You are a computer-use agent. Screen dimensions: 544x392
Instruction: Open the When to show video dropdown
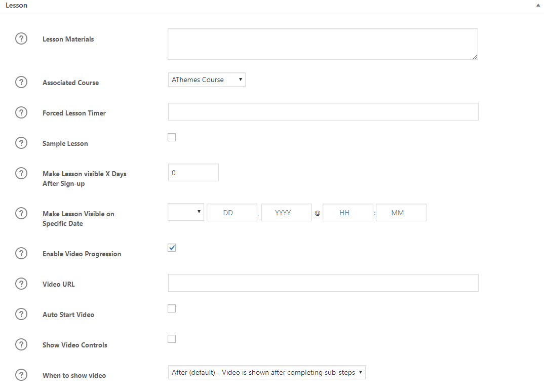pos(266,372)
